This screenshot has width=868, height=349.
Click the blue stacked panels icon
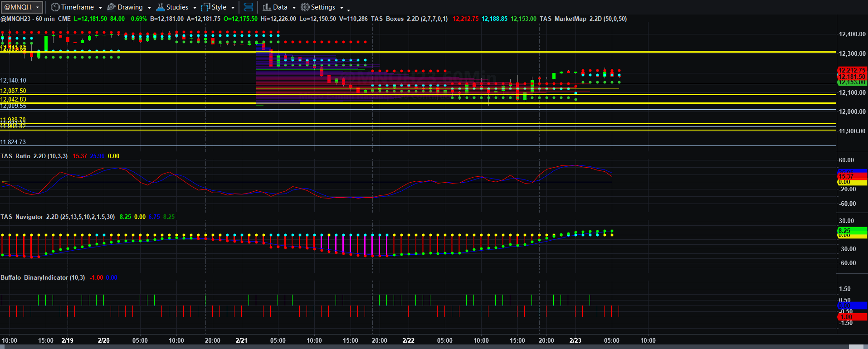click(248, 7)
